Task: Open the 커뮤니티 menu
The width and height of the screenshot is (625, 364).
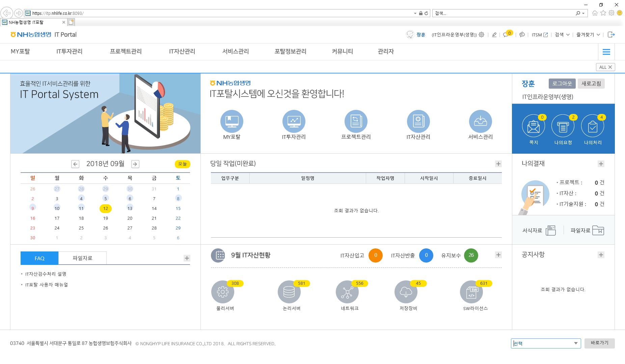Action: (342, 51)
